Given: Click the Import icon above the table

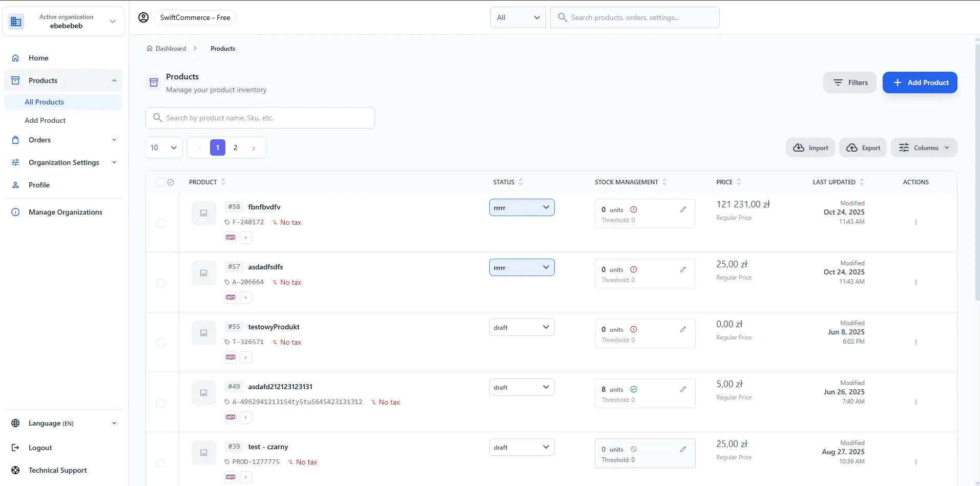Looking at the screenshot, I should [810, 147].
